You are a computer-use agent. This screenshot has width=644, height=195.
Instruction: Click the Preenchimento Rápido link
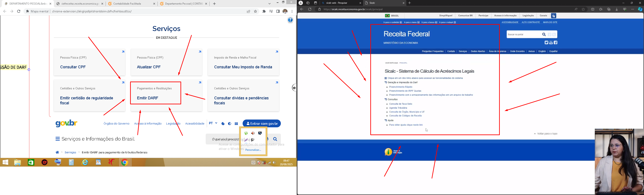(401, 87)
